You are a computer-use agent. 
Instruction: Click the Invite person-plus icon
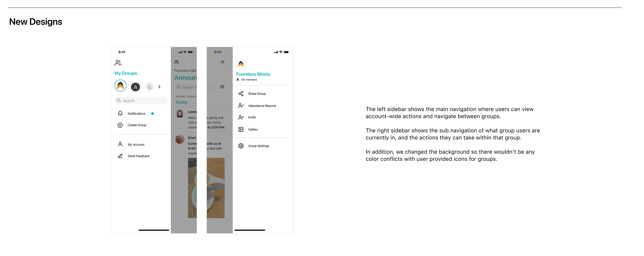(241, 117)
